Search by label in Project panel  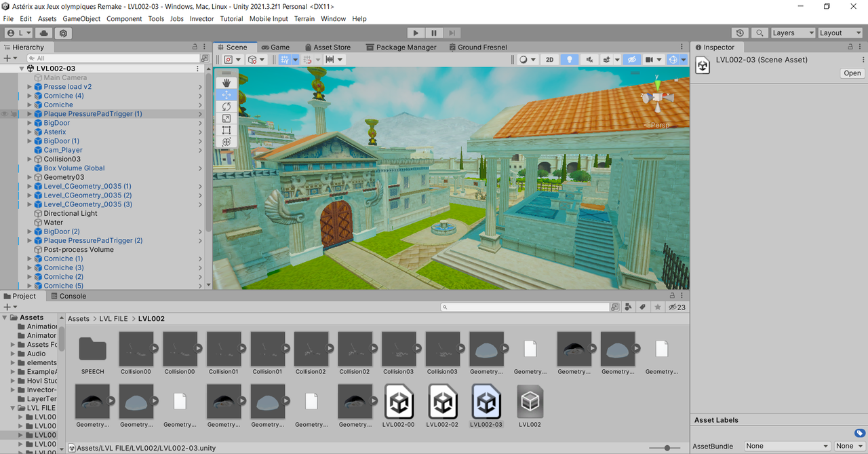pyautogui.click(x=643, y=307)
